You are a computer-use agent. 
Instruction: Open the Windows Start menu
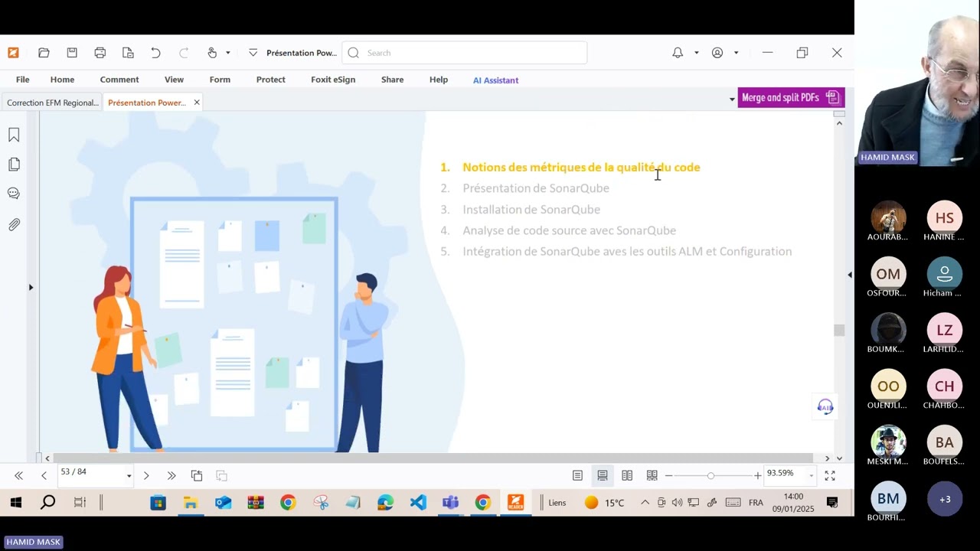click(16, 503)
